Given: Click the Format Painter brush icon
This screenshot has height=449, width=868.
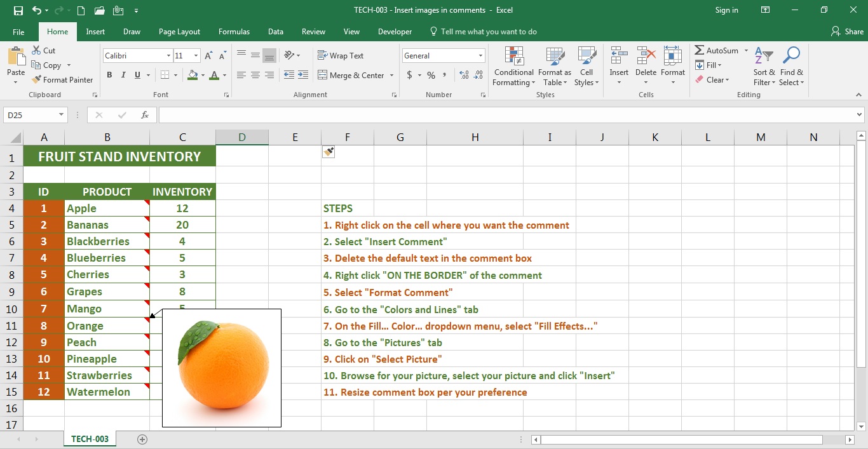Looking at the screenshot, I should pyautogui.click(x=36, y=80).
